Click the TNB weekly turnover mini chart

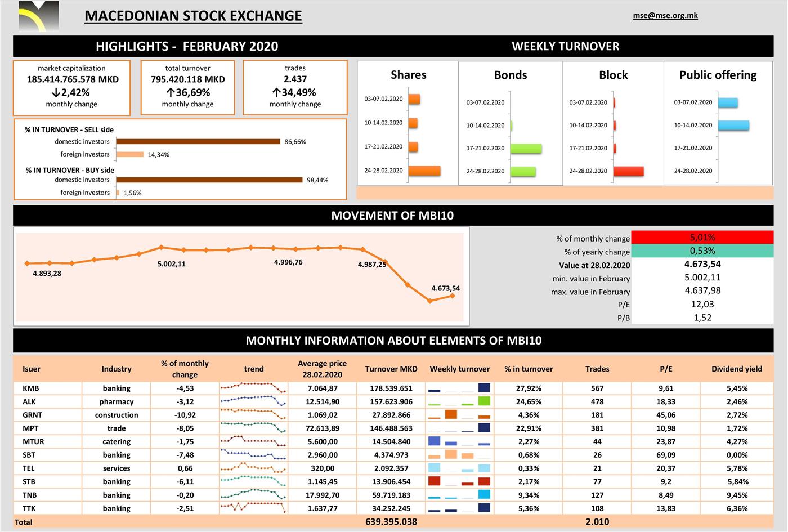point(459,495)
